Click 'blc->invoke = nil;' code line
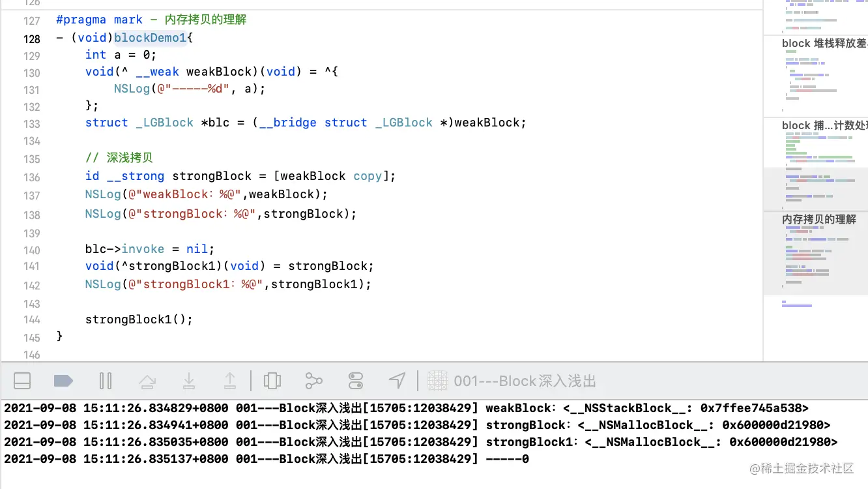 click(x=150, y=249)
